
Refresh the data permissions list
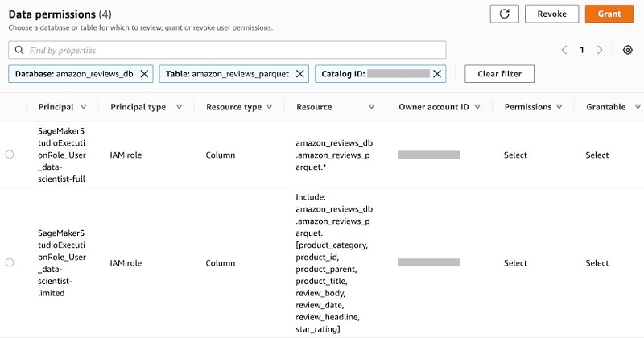(x=505, y=14)
